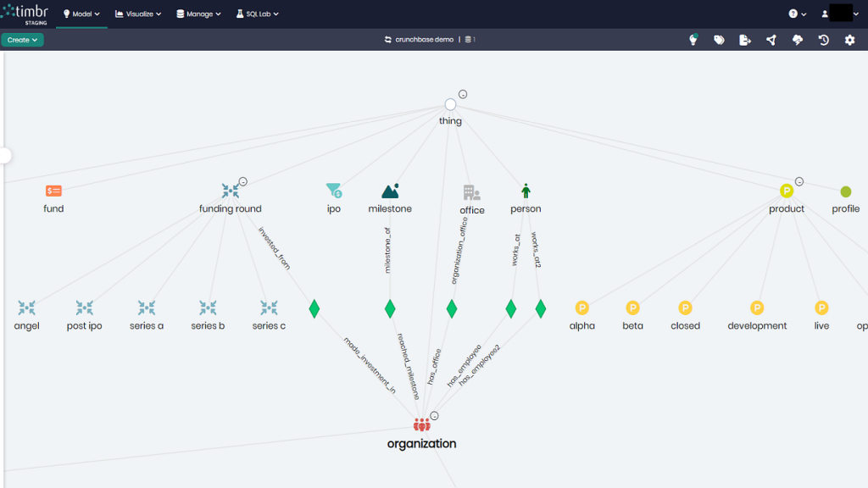Select the alpha product node
The height and width of the screenshot is (488, 868).
581,308
